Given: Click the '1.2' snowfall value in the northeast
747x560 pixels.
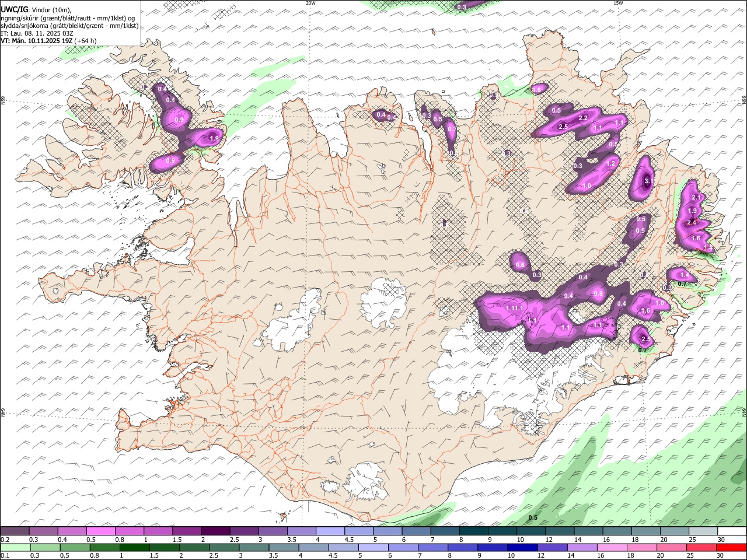Looking at the screenshot, I should (x=612, y=164).
